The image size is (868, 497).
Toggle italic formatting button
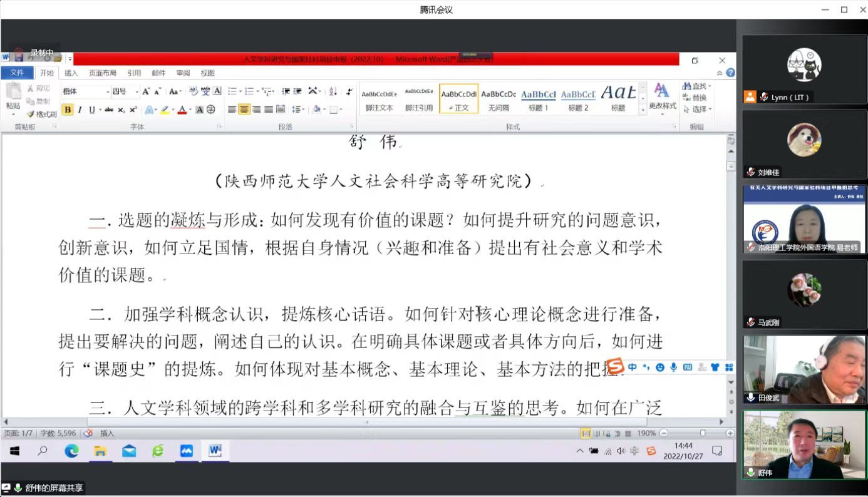(x=80, y=110)
